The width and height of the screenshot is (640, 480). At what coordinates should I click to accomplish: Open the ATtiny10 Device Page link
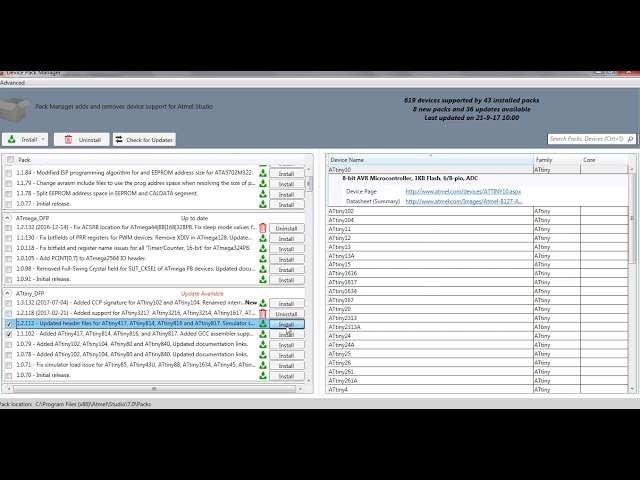click(463, 191)
